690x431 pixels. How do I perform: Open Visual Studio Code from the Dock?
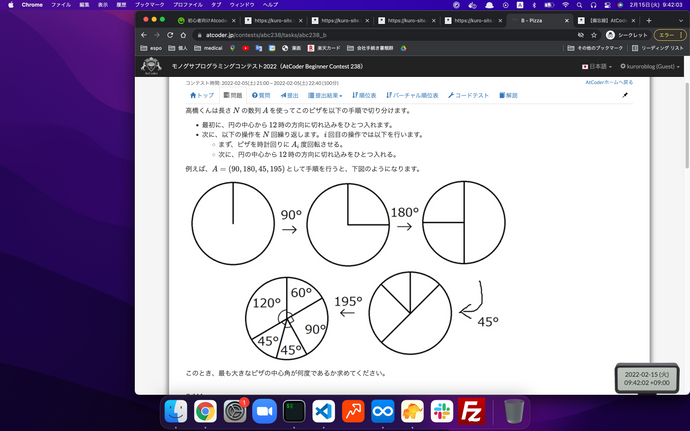(323, 411)
